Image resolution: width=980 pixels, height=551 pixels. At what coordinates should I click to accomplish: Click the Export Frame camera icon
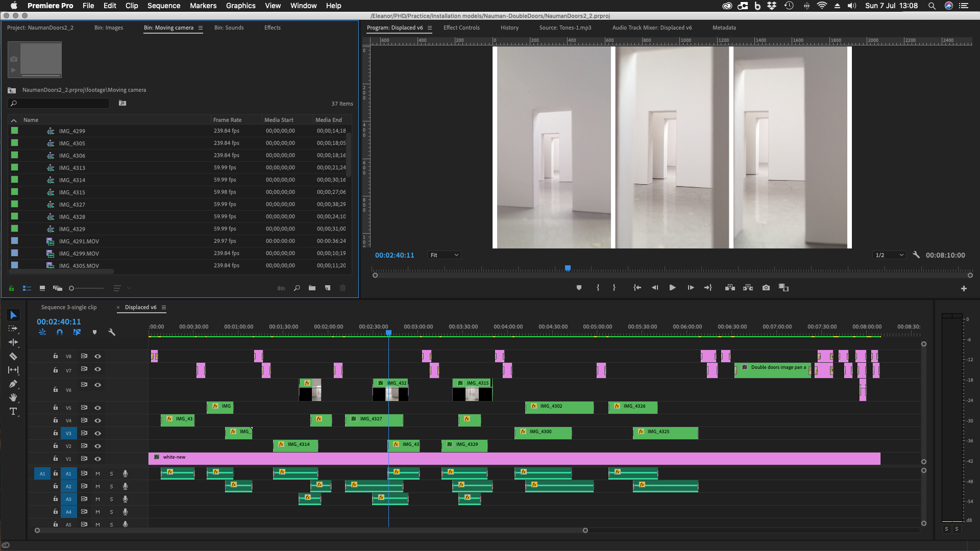[766, 288]
